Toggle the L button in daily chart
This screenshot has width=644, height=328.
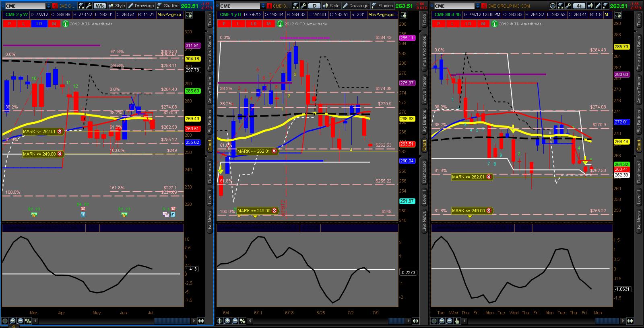coord(238,24)
